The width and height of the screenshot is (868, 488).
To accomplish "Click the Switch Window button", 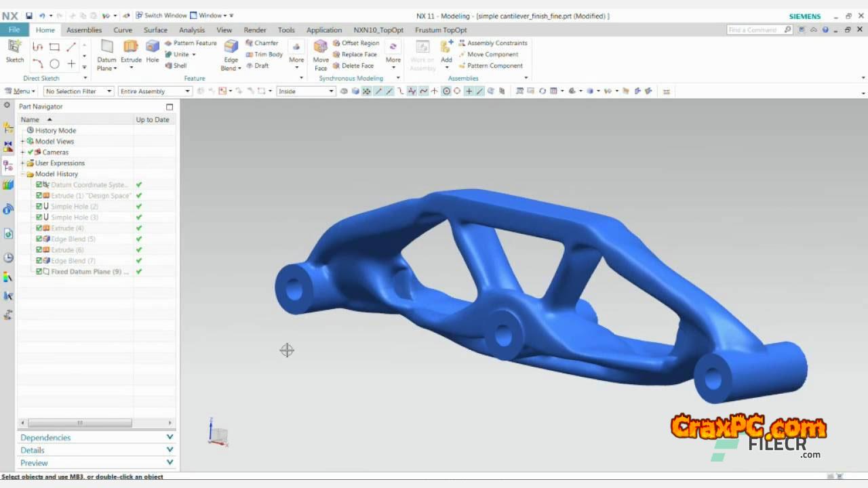I will (161, 15).
